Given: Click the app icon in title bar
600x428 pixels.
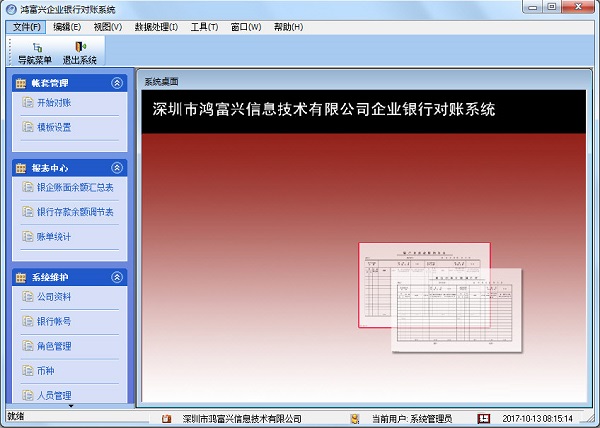Looking at the screenshot, I should pyautogui.click(x=11, y=9).
